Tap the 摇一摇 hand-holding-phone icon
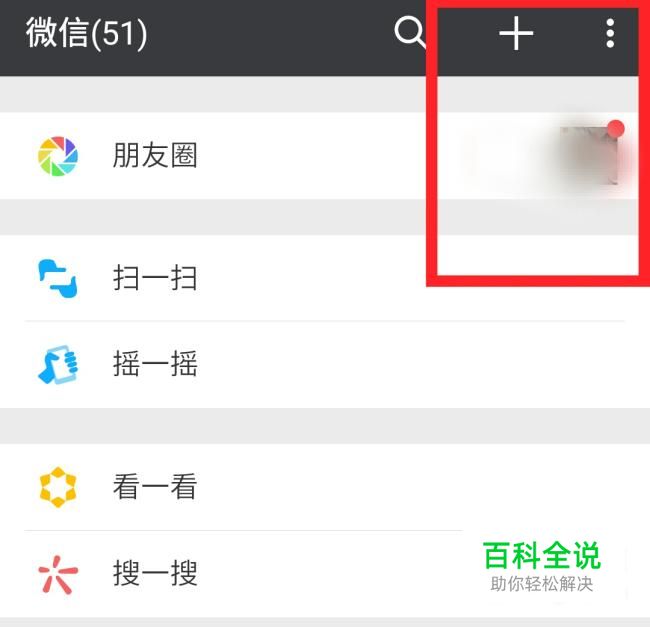The width and height of the screenshot is (650, 627). (x=58, y=364)
